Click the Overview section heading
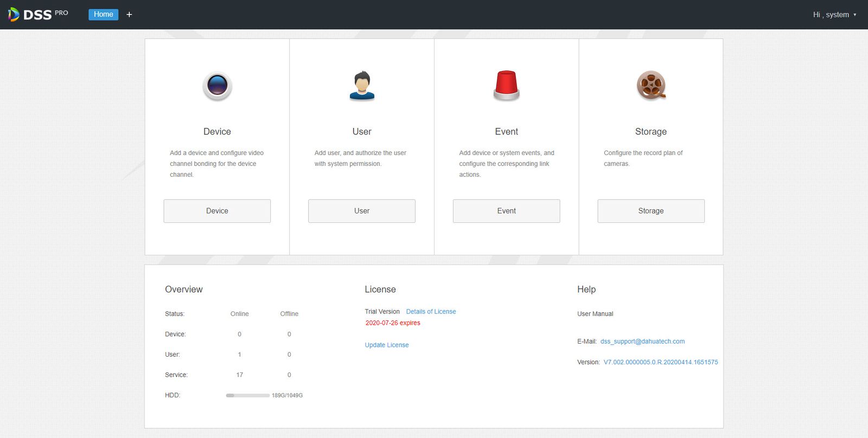This screenshot has width=868, height=438. [184, 289]
